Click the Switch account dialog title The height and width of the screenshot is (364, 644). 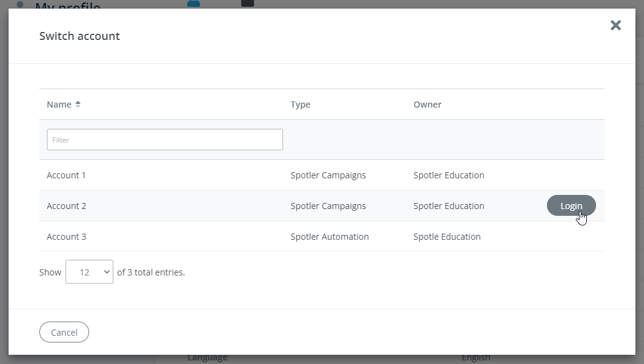[79, 36]
